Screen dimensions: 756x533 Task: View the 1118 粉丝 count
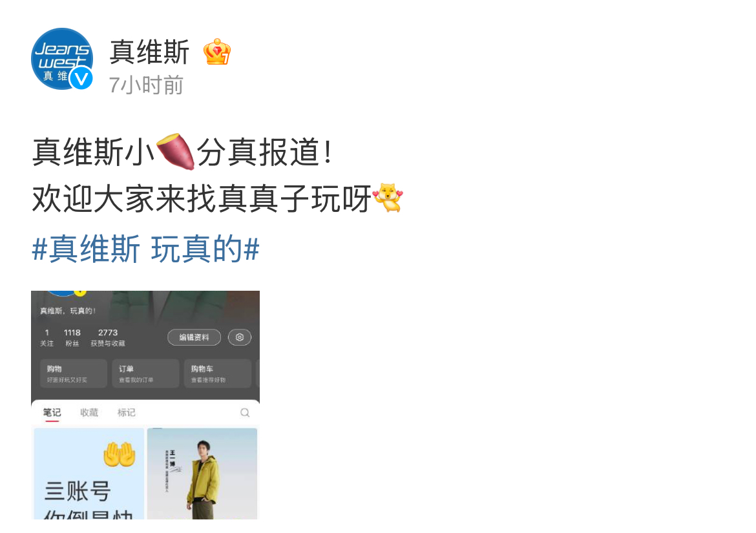[72, 337]
